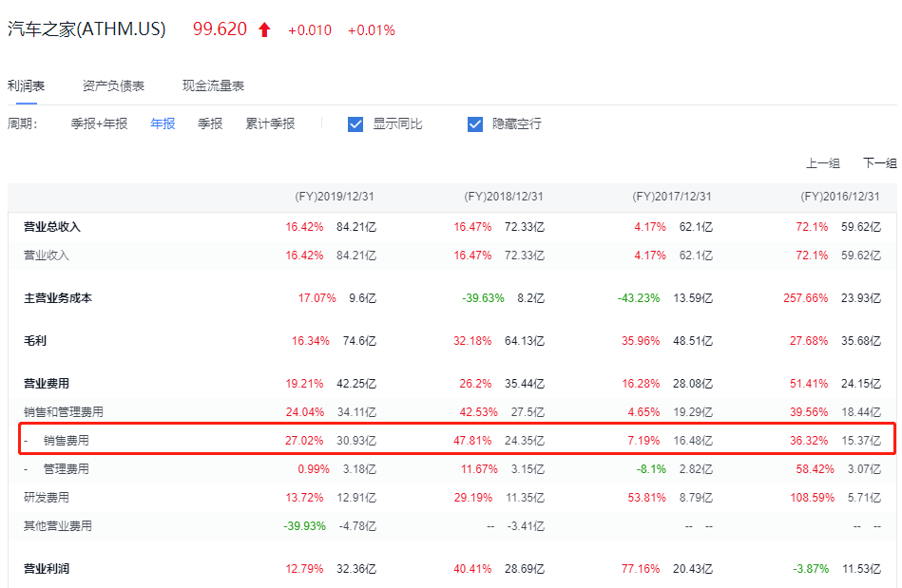902x588 pixels.
Task: Click the 营业总收入 row label
Action: pyautogui.click(x=52, y=227)
